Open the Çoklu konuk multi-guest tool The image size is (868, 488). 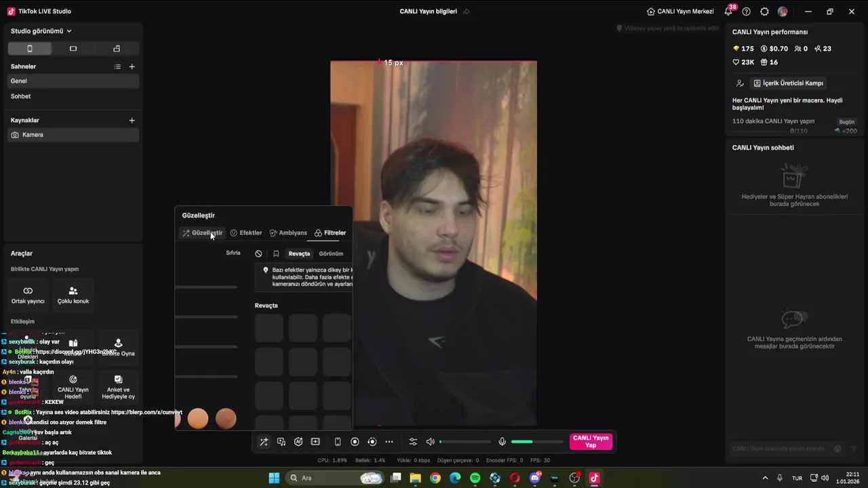click(73, 295)
